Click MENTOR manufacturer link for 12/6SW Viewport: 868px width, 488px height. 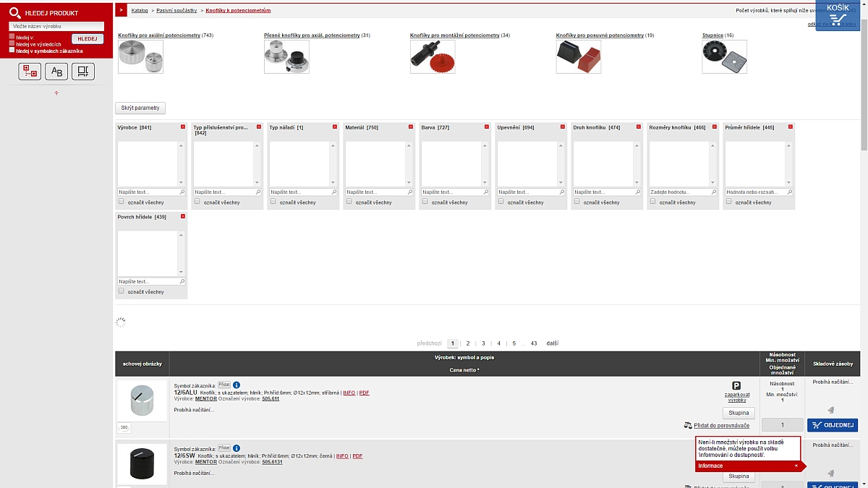point(206,462)
